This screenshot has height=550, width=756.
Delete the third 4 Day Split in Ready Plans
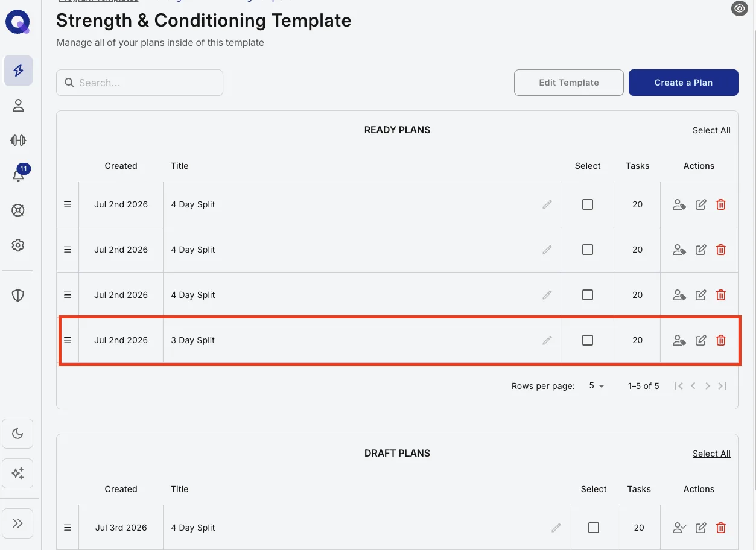tap(720, 295)
